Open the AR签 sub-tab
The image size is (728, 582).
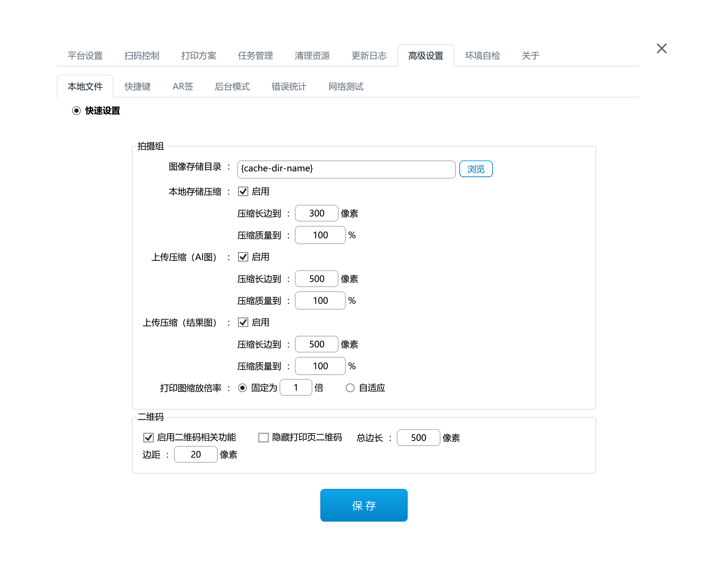point(183,87)
